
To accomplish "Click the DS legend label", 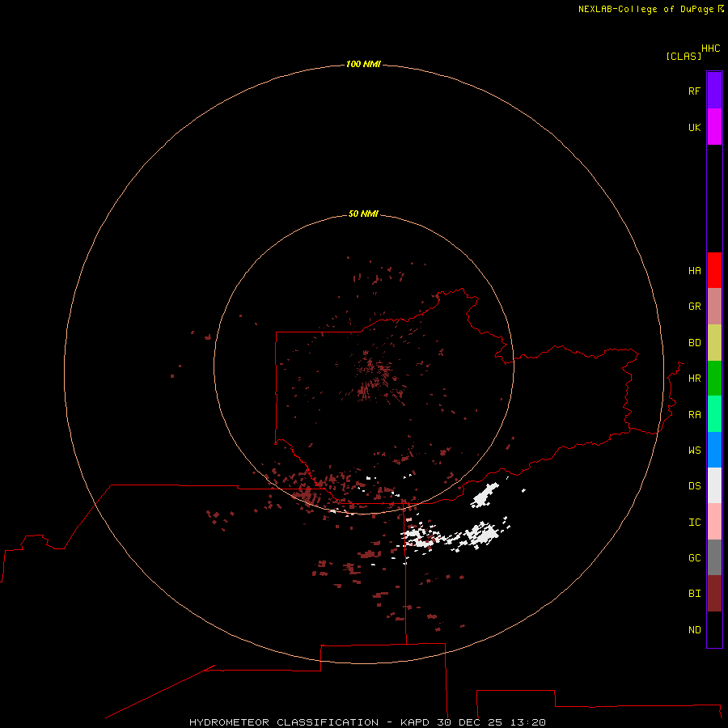I will pos(694,486).
